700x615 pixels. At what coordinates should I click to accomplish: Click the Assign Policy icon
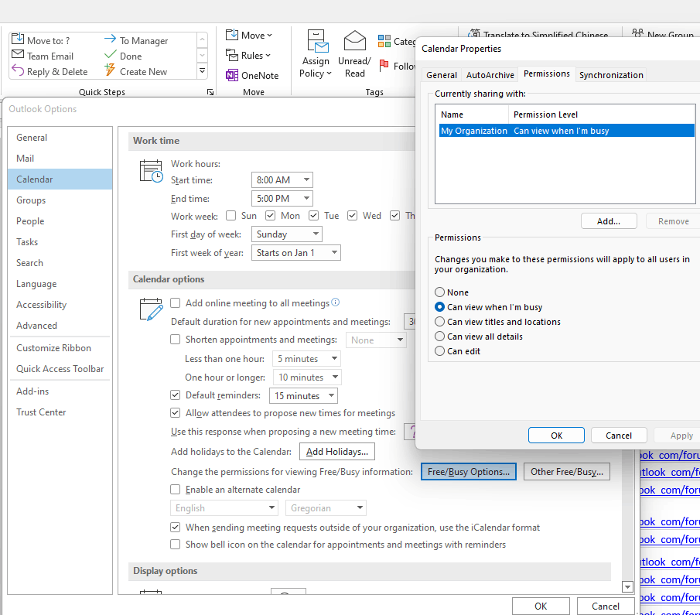[x=316, y=42]
